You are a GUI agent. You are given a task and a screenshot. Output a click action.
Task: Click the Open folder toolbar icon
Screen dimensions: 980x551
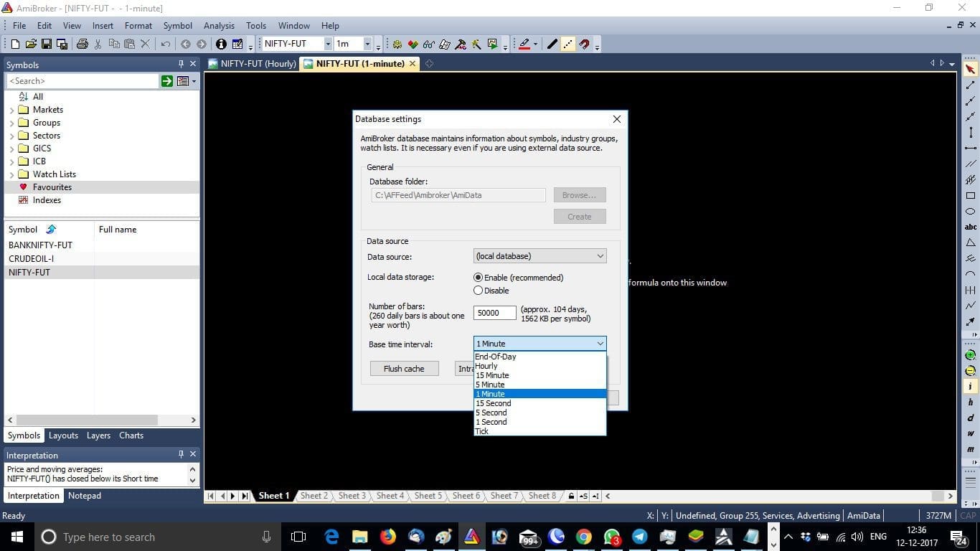pyautogui.click(x=31, y=44)
